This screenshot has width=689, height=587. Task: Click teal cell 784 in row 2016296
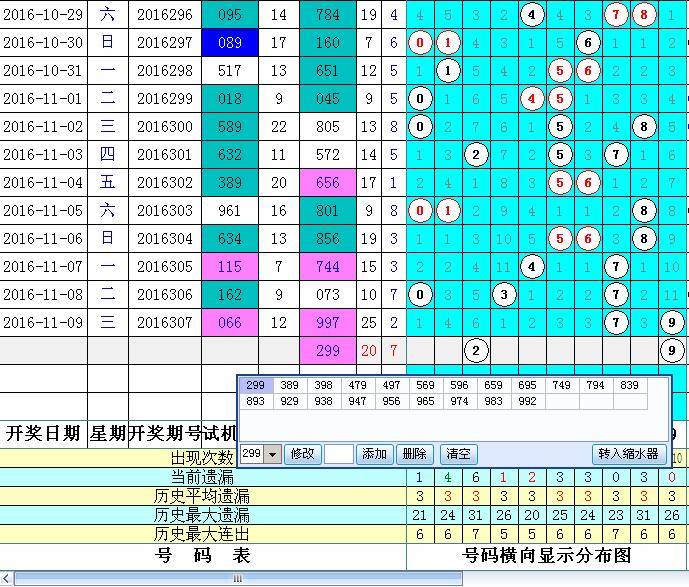(x=328, y=15)
